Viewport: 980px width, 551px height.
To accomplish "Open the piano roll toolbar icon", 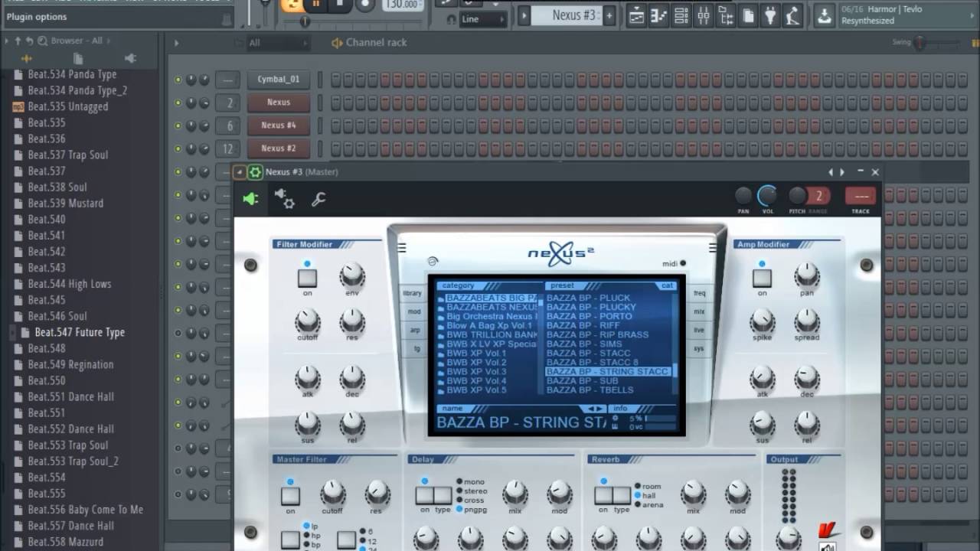I will 658,15.
